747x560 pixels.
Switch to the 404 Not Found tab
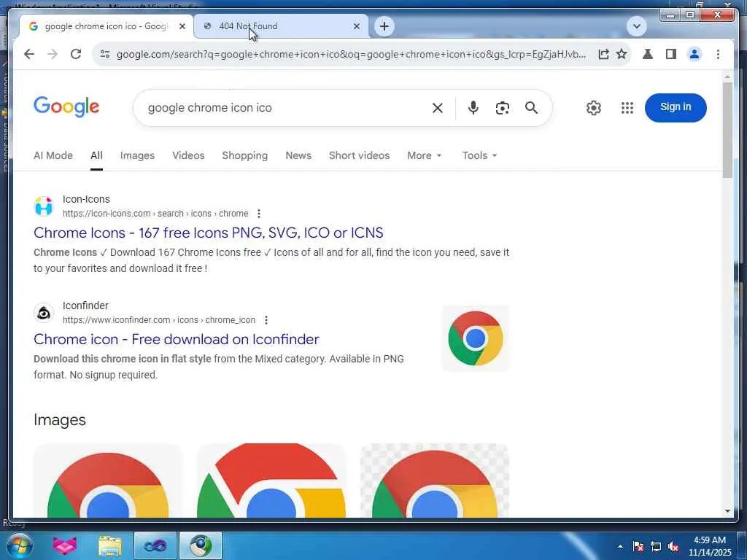281,26
